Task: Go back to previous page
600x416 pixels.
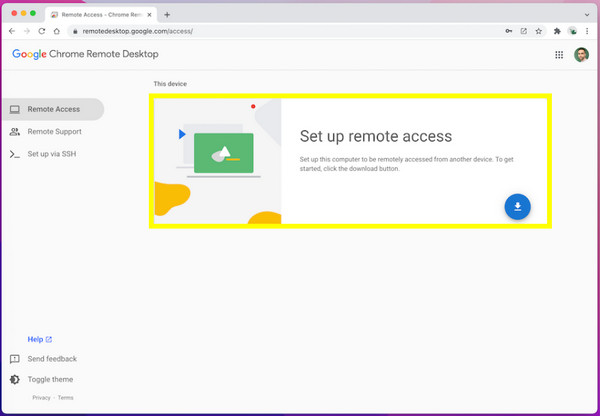Action: (x=12, y=31)
